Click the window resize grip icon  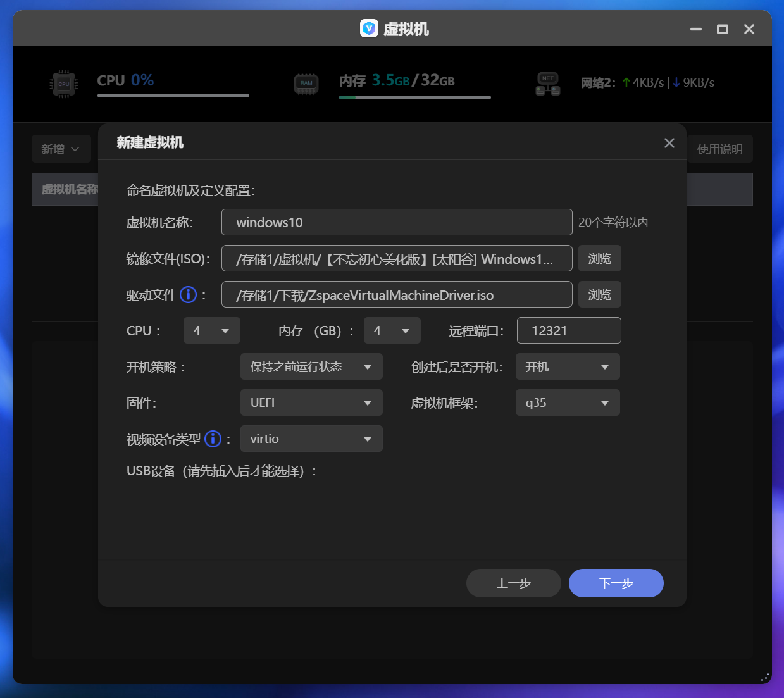(x=765, y=677)
